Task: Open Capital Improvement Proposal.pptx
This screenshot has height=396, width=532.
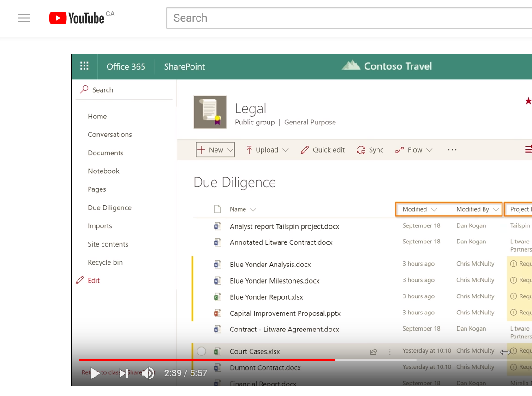Action: click(285, 313)
